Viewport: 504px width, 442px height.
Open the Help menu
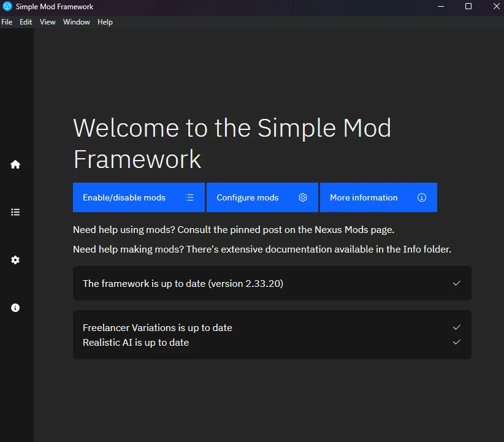pos(105,22)
